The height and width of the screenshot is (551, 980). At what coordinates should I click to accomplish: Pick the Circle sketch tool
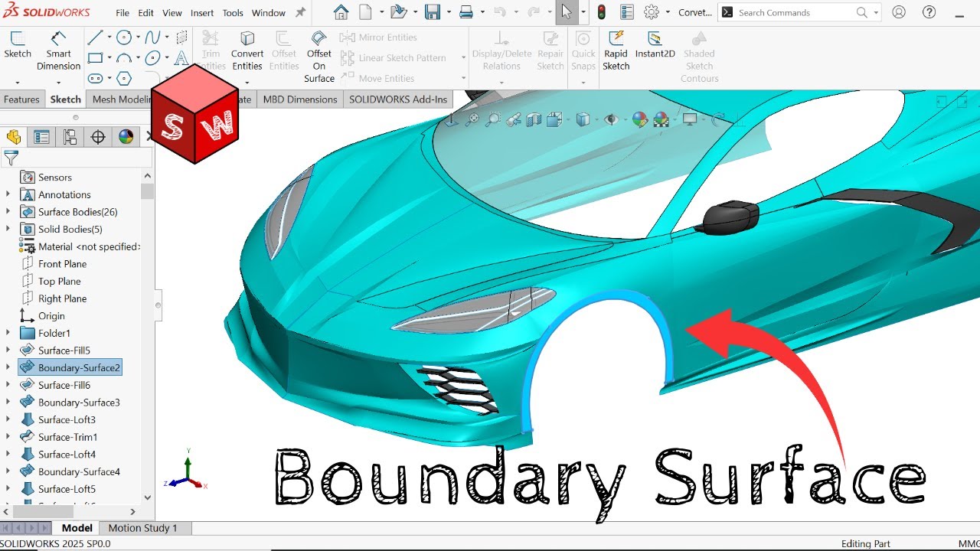coord(124,37)
